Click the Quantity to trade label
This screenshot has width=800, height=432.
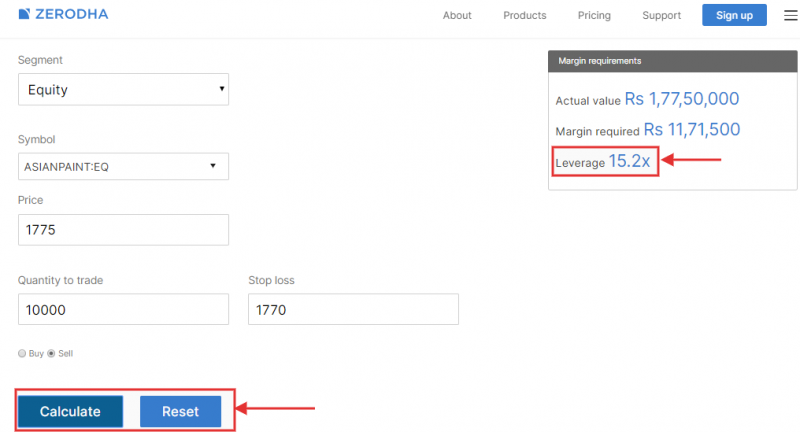60,280
